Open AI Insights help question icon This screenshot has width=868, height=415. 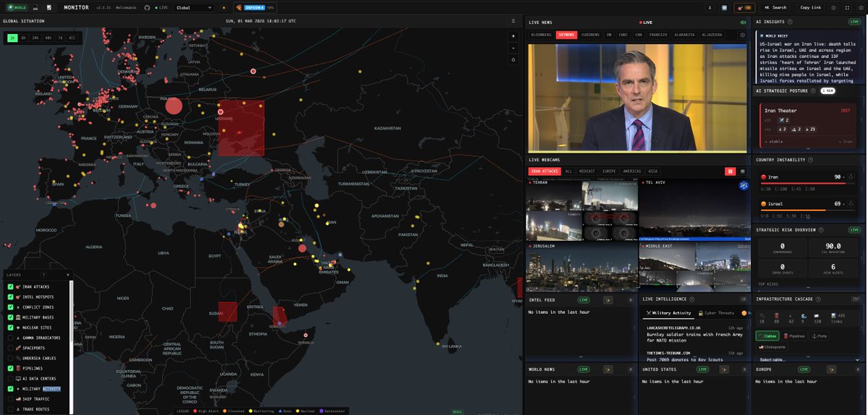pos(791,22)
